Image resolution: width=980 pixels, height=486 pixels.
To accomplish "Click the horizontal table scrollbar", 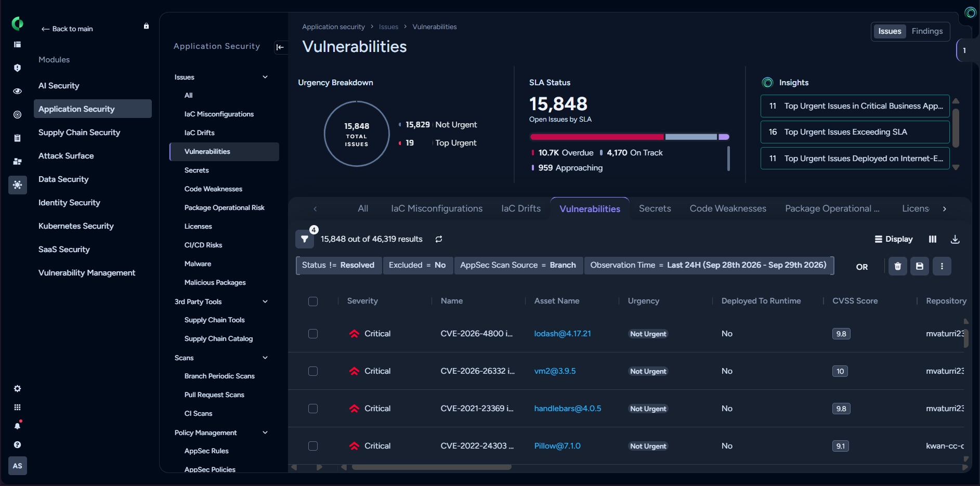I will pyautogui.click(x=432, y=467).
